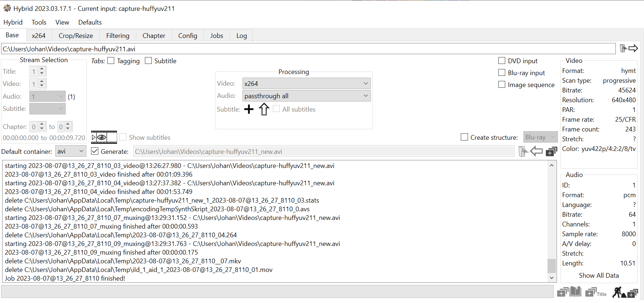Click the log panel vertical scrollbar thumb
Viewport: 644px width, 303px height.
click(551, 265)
